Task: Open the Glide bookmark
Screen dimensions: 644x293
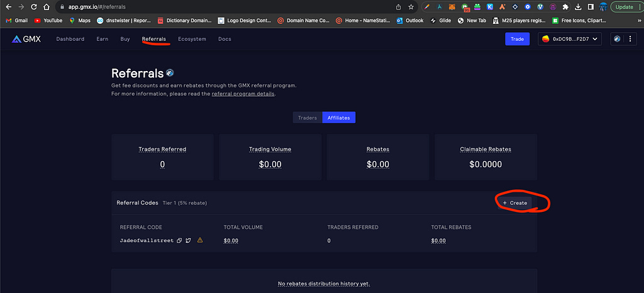Action: (x=440, y=20)
